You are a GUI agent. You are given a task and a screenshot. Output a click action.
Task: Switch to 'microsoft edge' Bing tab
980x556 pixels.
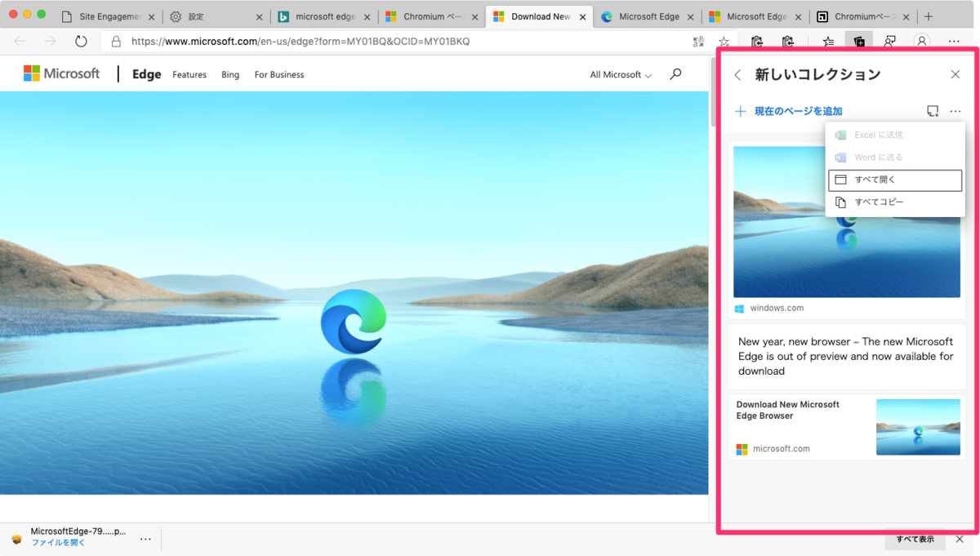(324, 16)
